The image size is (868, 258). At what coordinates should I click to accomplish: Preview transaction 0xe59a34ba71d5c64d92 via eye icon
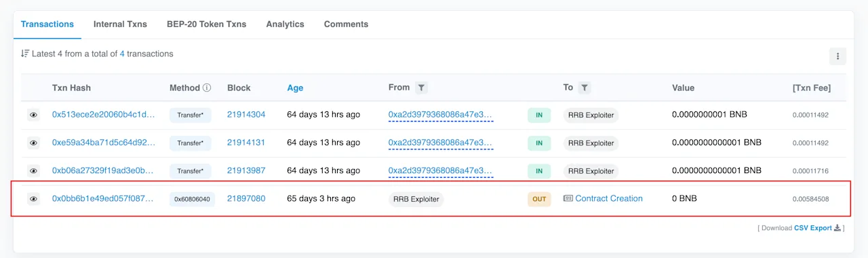(x=33, y=143)
